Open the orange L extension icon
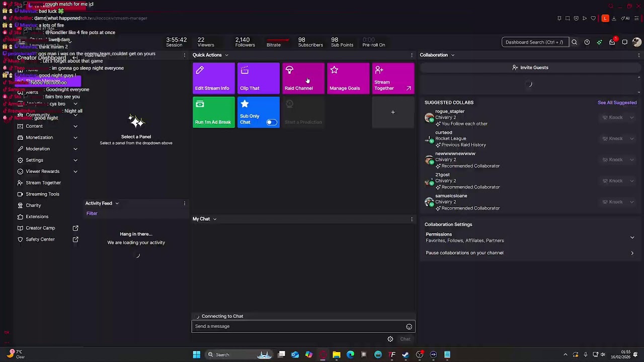This screenshot has width=644, height=362. pos(605,19)
